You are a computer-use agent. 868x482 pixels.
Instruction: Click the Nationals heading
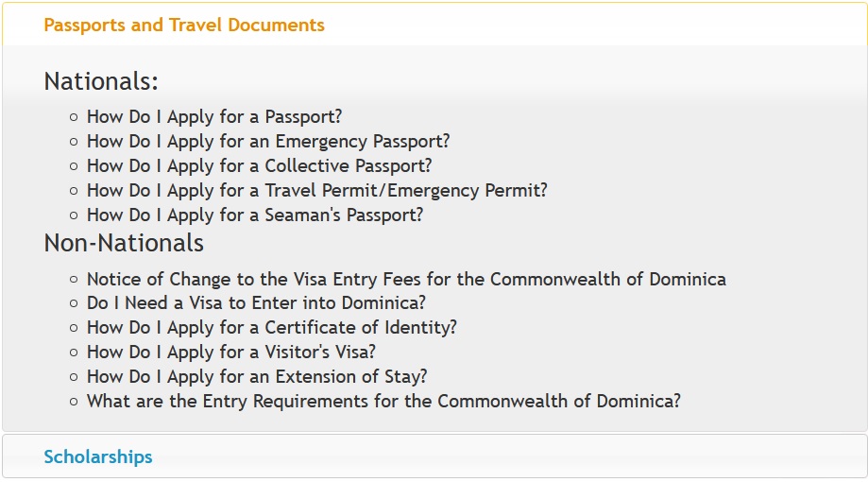(x=101, y=81)
